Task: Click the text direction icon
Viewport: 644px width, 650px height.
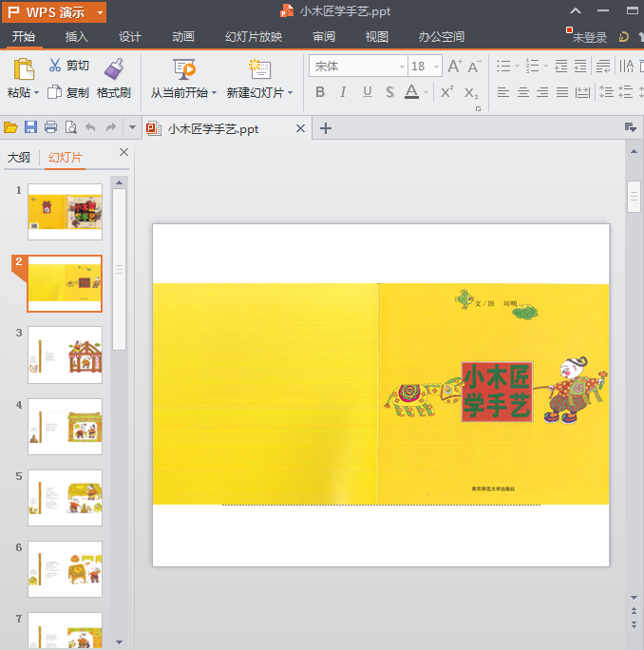Action: pyautogui.click(x=627, y=66)
